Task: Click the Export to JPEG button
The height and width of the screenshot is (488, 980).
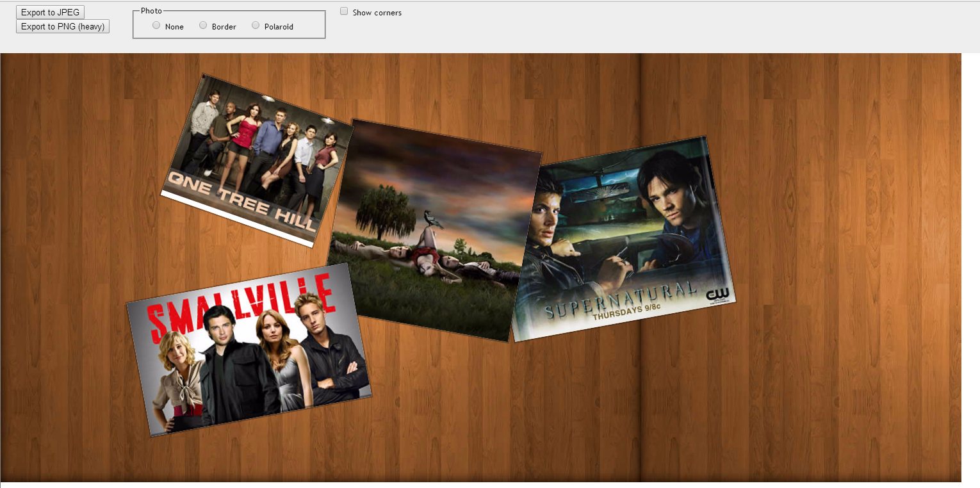Action: (50, 12)
